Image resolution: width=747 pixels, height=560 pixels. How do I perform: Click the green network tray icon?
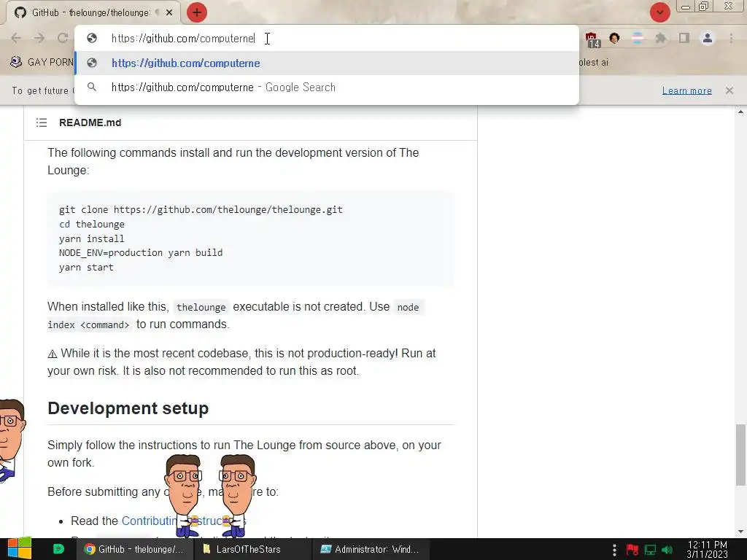(x=650, y=550)
